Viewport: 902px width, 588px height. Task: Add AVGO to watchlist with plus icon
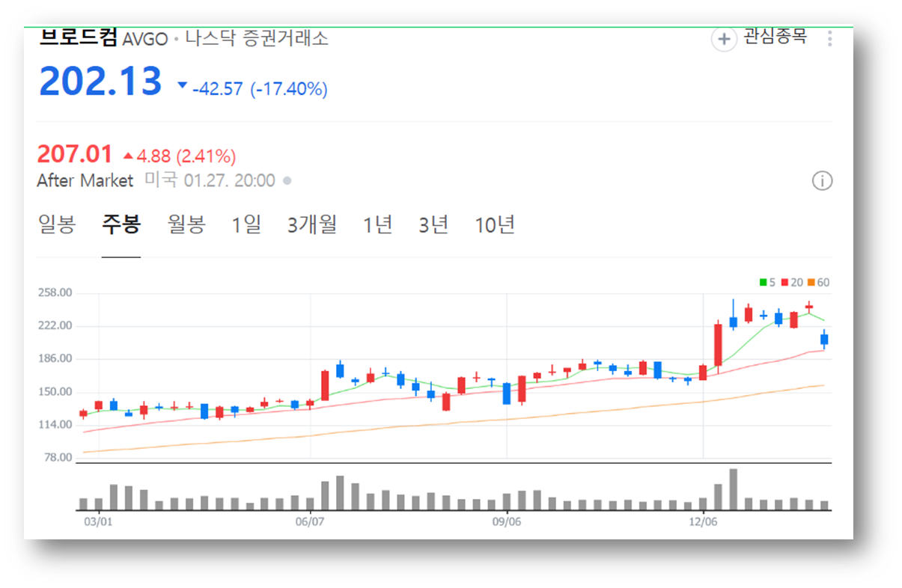[724, 40]
